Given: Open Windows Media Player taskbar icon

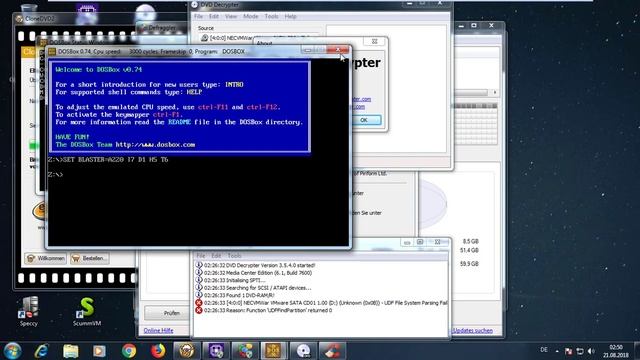Looking at the screenshot, I should (x=99, y=351).
